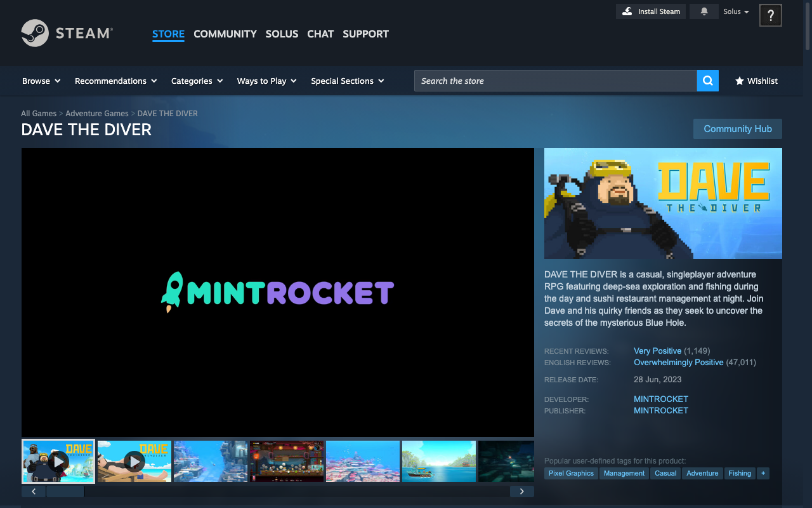The height and width of the screenshot is (508, 812).
Task: Open Special Sections dropdown
Action: coord(347,81)
